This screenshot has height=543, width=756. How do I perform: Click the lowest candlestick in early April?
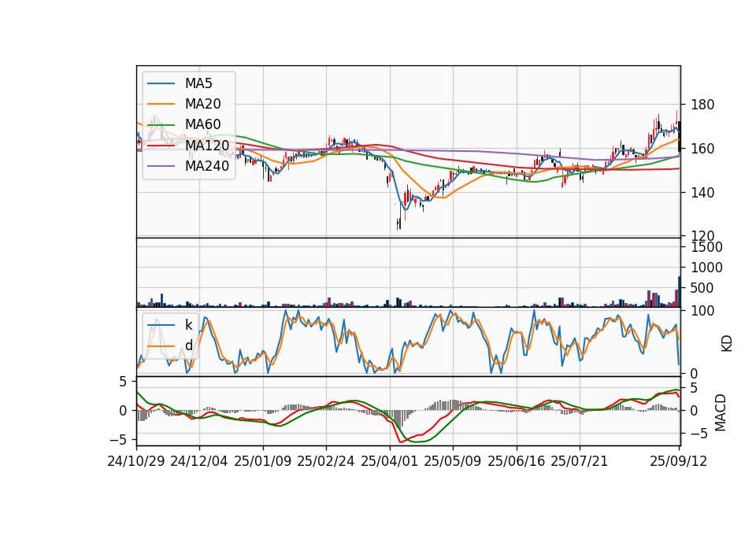click(398, 223)
